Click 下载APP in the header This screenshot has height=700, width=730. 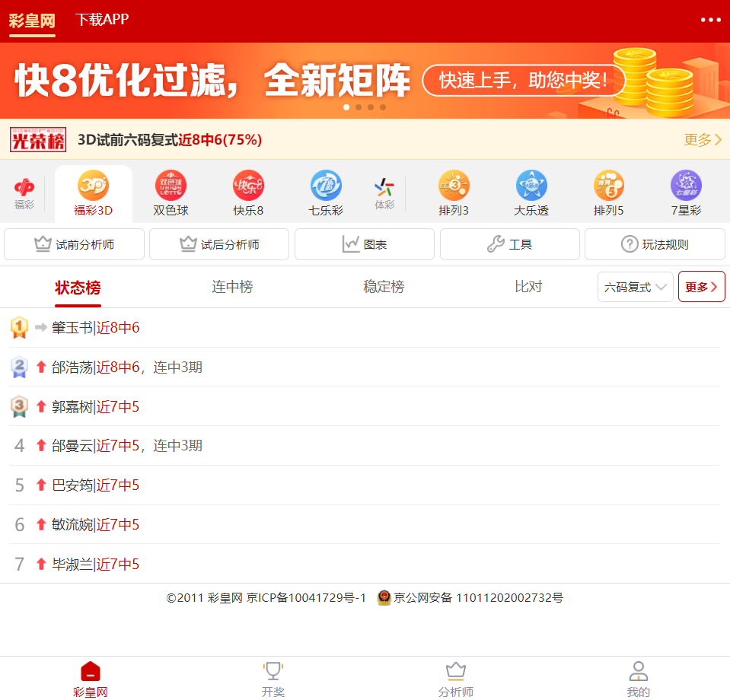coord(102,20)
